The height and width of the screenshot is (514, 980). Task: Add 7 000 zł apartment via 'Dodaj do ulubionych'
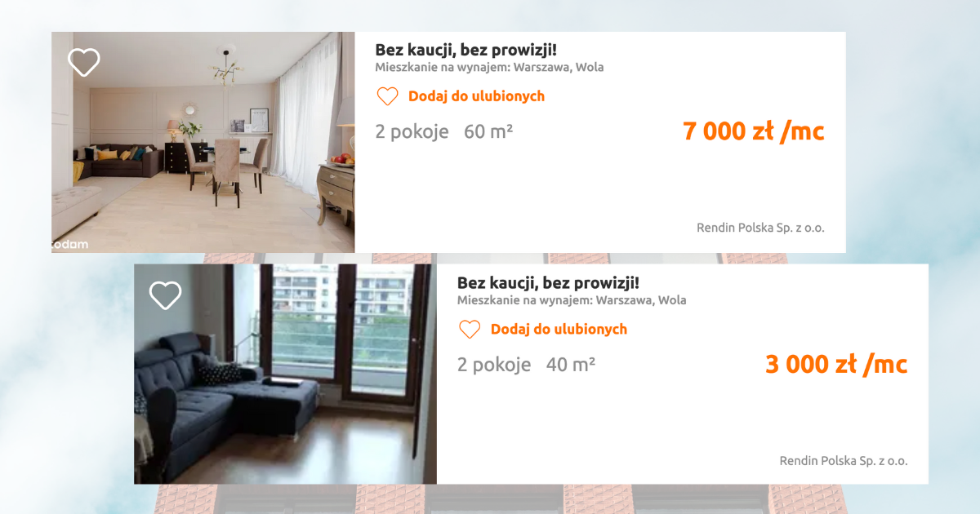476,96
